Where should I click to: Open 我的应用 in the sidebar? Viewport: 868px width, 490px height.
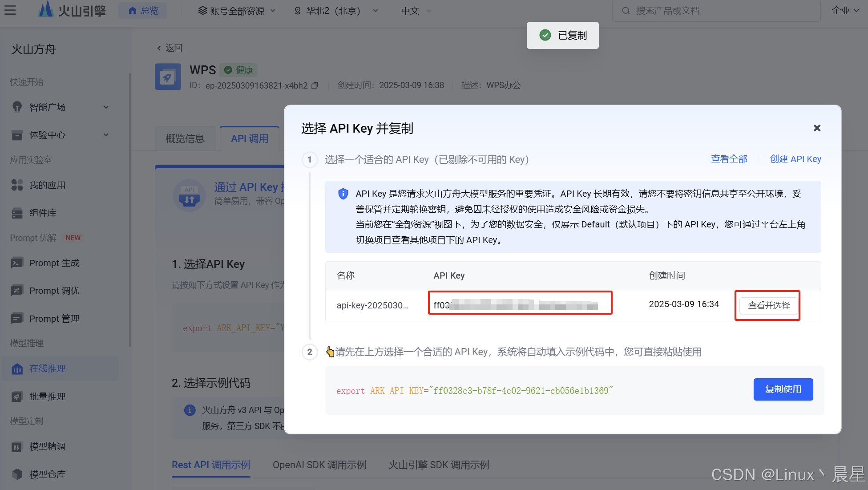(x=47, y=185)
